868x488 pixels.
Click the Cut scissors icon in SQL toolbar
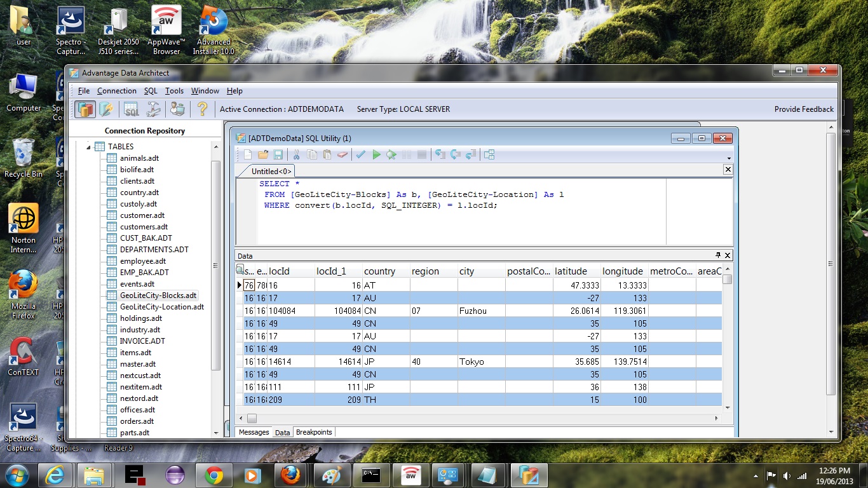pyautogui.click(x=295, y=154)
